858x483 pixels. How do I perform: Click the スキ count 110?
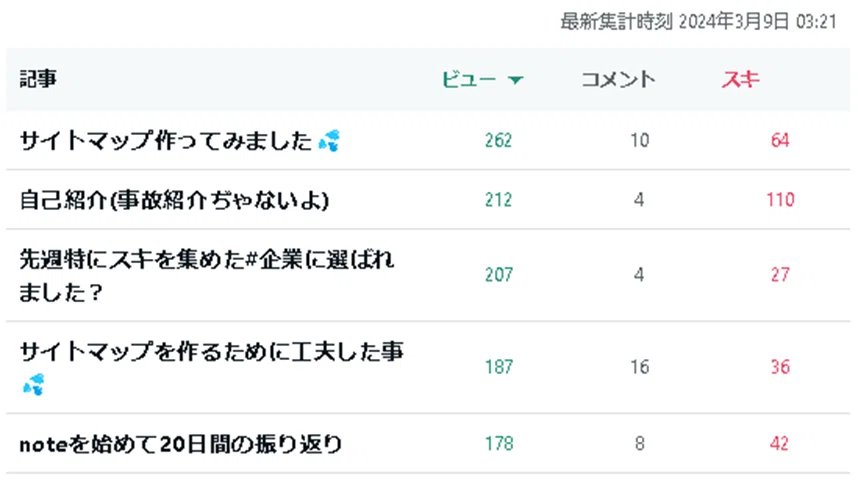pos(780,200)
